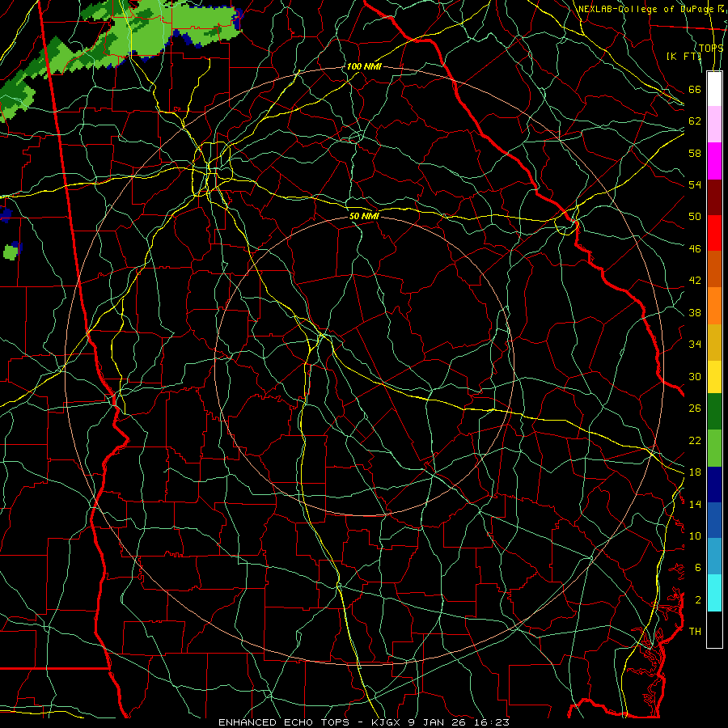Click the 'TOPS' legend title

pyautogui.click(x=711, y=48)
